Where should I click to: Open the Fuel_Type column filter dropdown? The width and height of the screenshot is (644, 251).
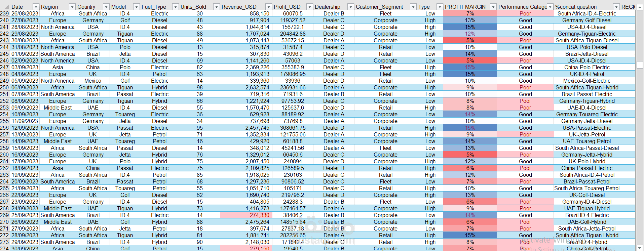(x=176, y=7)
